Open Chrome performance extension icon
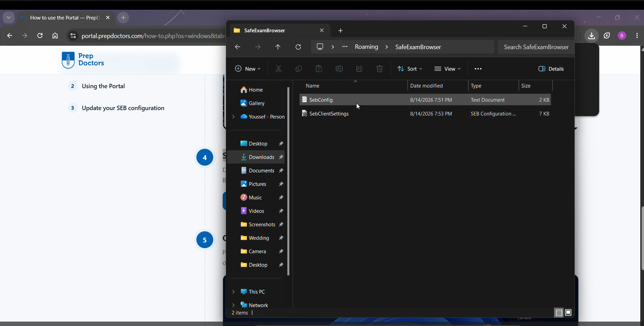The height and width of the screenshot is (326, 644). click(x=607, y=36)
